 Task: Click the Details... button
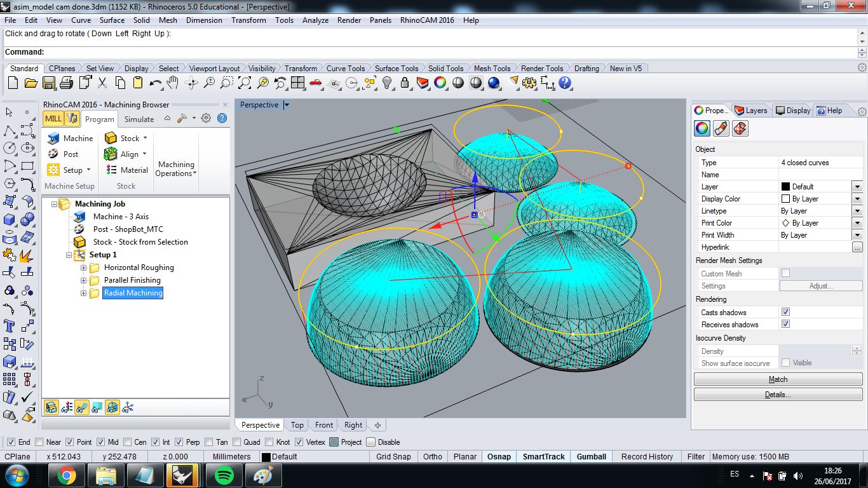[778, 395]
